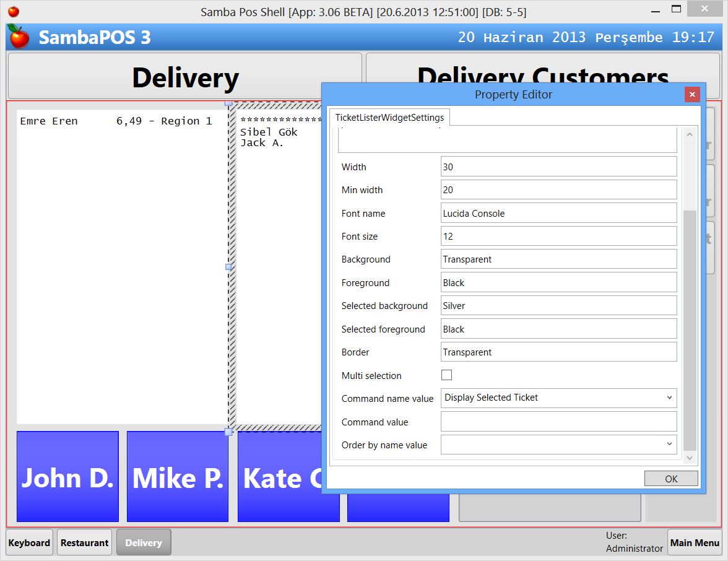Enable the Multi selection checkbox
The image size is (728, 561).
[446, 375]
